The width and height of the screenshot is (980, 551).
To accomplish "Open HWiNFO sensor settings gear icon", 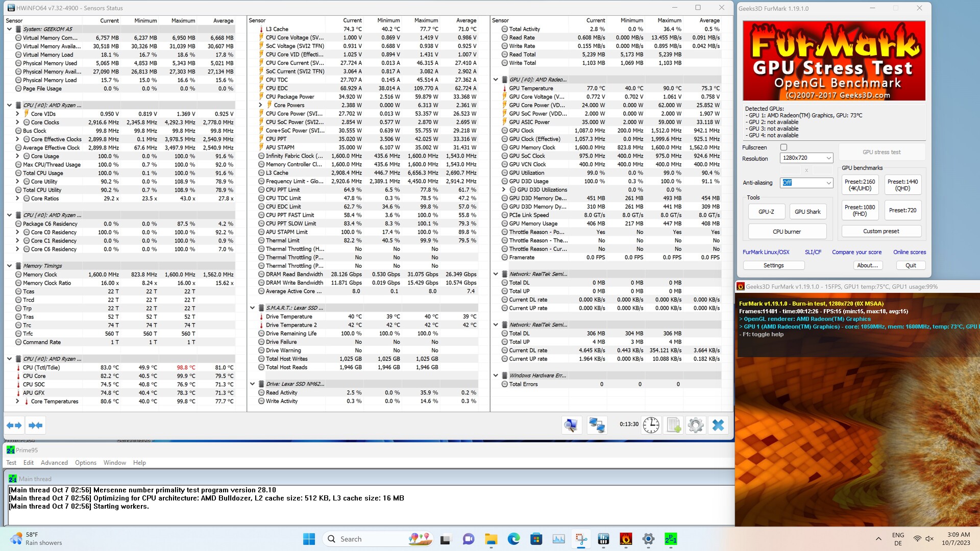I will [696, 425].
